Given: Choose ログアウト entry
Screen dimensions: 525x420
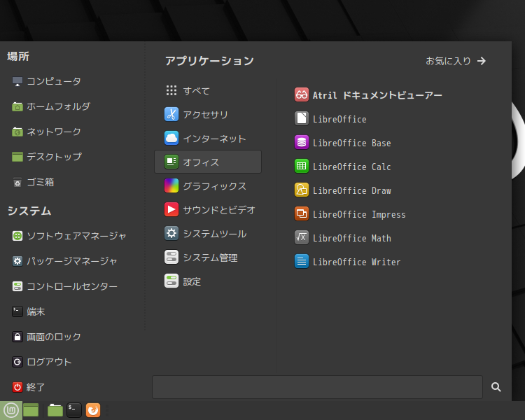Looking at the screenshot, I should tap(42, 362).
